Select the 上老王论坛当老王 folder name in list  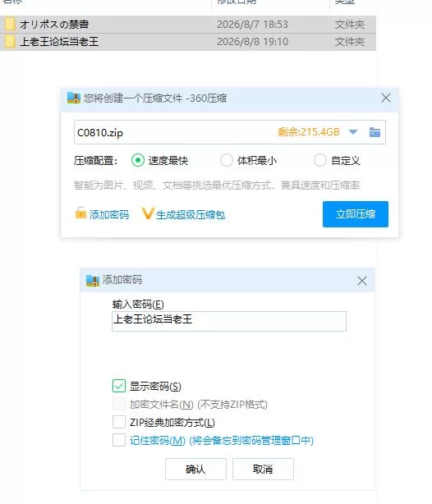tap(59, 42)
